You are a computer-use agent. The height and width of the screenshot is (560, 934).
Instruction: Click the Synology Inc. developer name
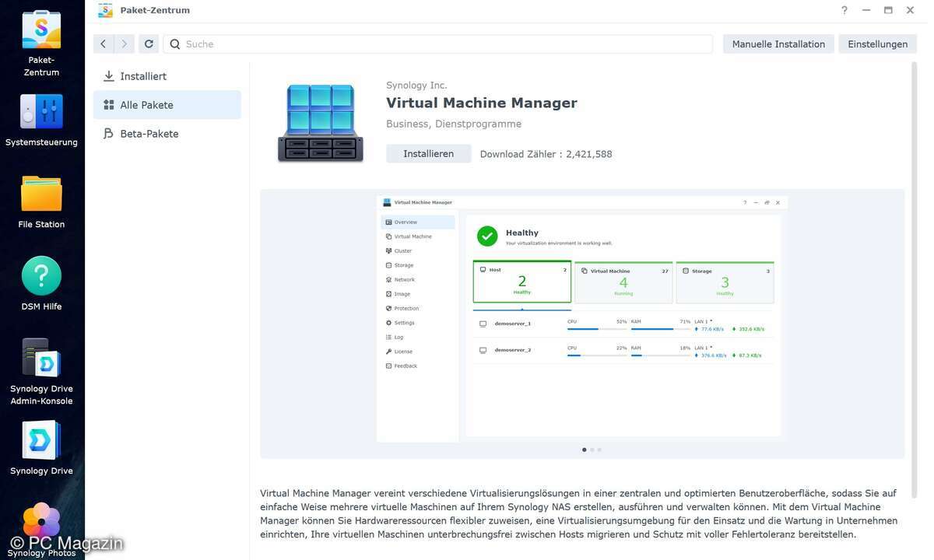tap(417, 86)
